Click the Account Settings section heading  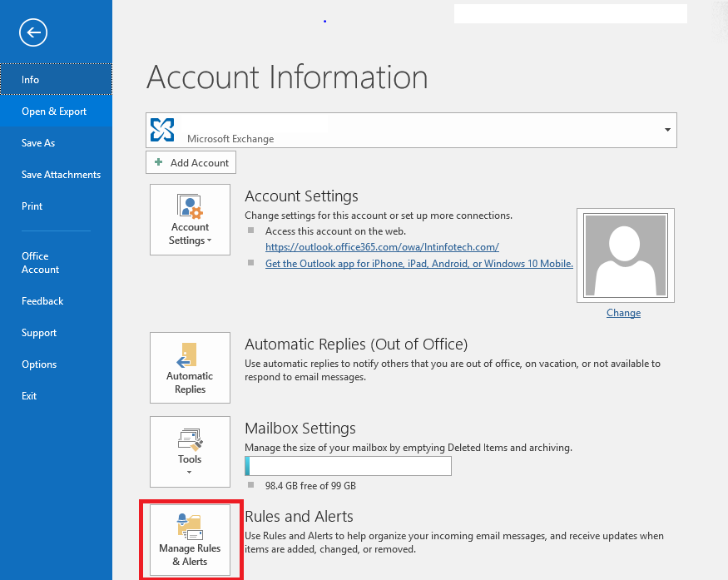(302, 196)
